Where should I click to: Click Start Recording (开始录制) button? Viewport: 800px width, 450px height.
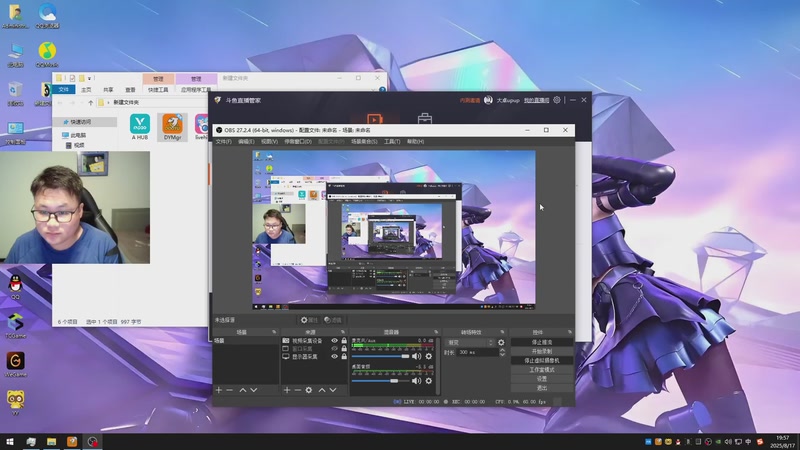tap(542, 352)
